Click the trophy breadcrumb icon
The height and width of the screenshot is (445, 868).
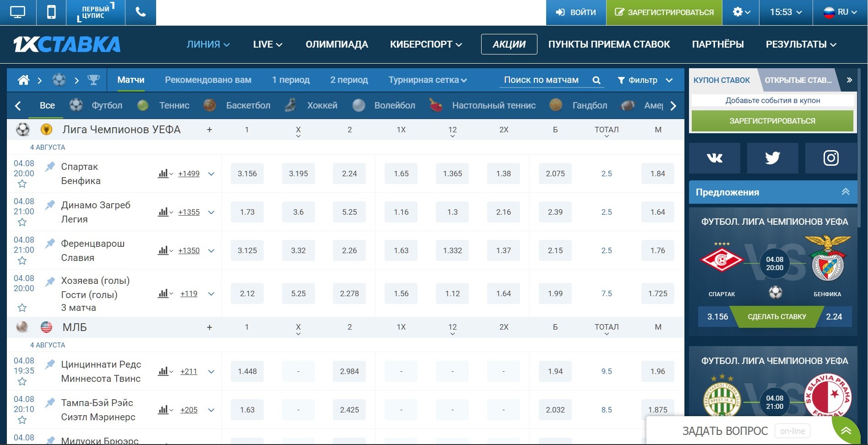point(93,80)
